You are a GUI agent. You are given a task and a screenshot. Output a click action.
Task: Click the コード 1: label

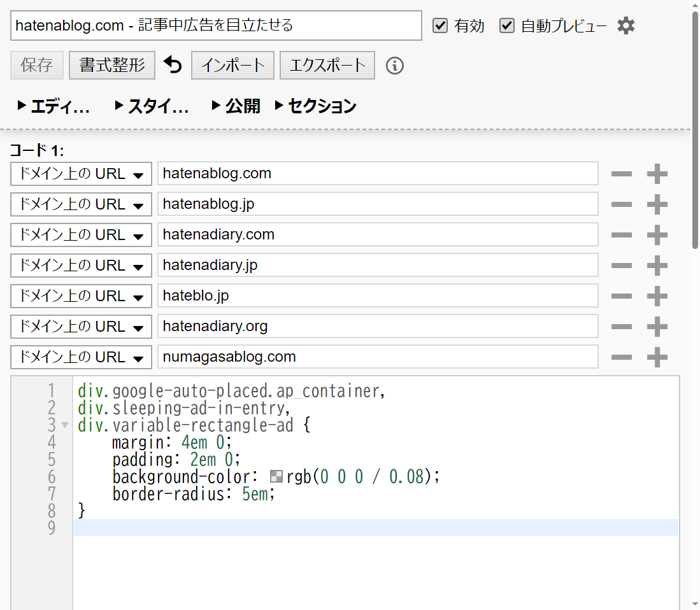(x=37, y=150)
